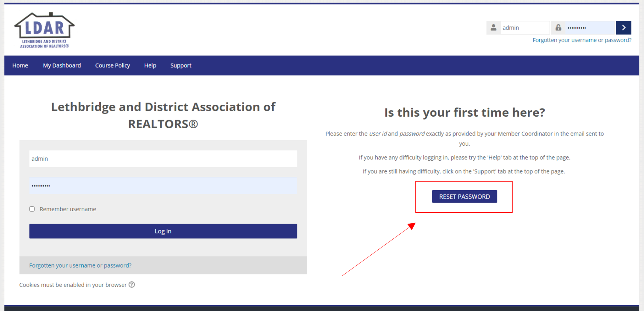Click the LDAR house logo
The width and height of the screenshot is (644, 311).
[44, 30]
